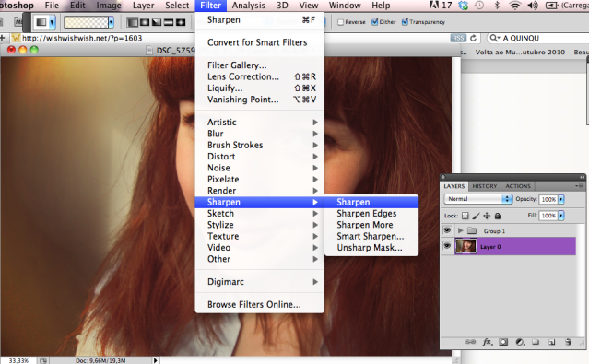This screenshot has width=589, height=364.
Task: Choose Sharpen from the Sharpen submenu
Action: tap(371, 202)
